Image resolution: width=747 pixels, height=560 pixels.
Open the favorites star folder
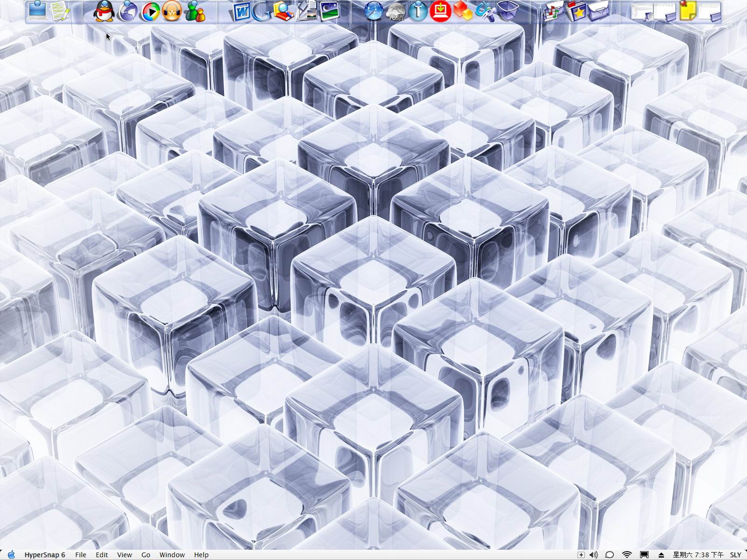[577, 11]
